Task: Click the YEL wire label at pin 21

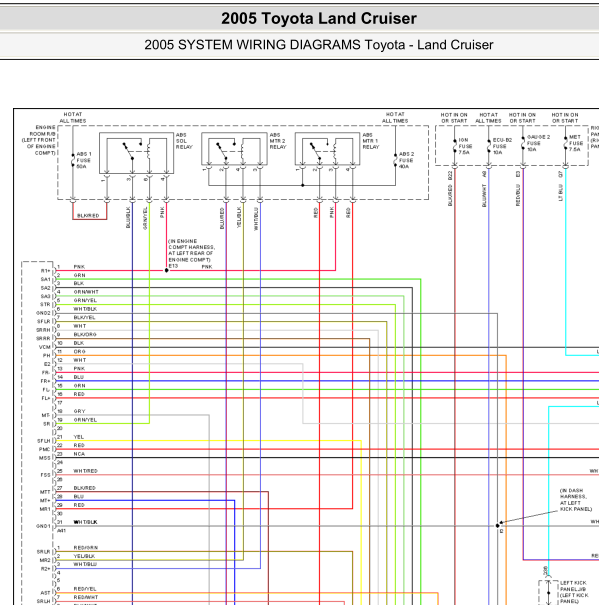Action: click(x=79, y=437)
